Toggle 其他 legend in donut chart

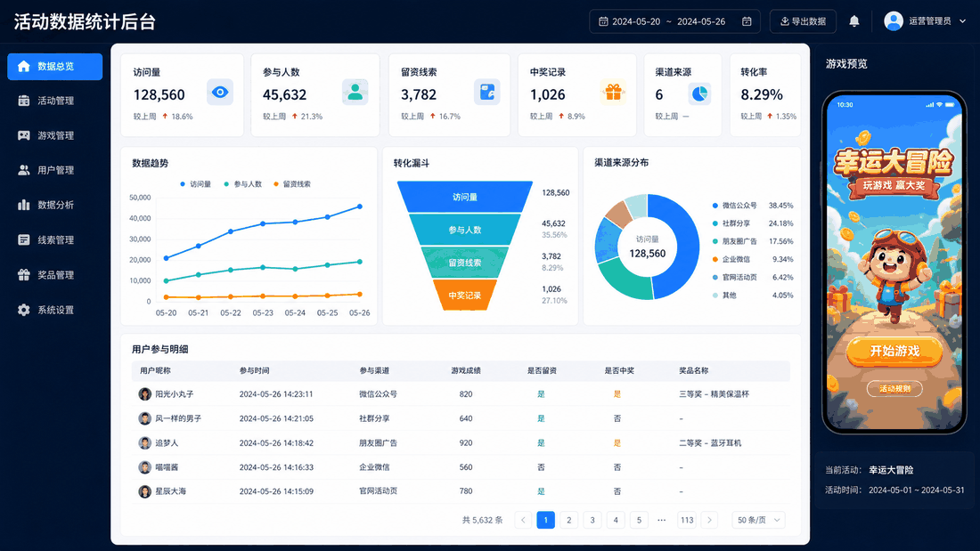click(x=724, y=296)
